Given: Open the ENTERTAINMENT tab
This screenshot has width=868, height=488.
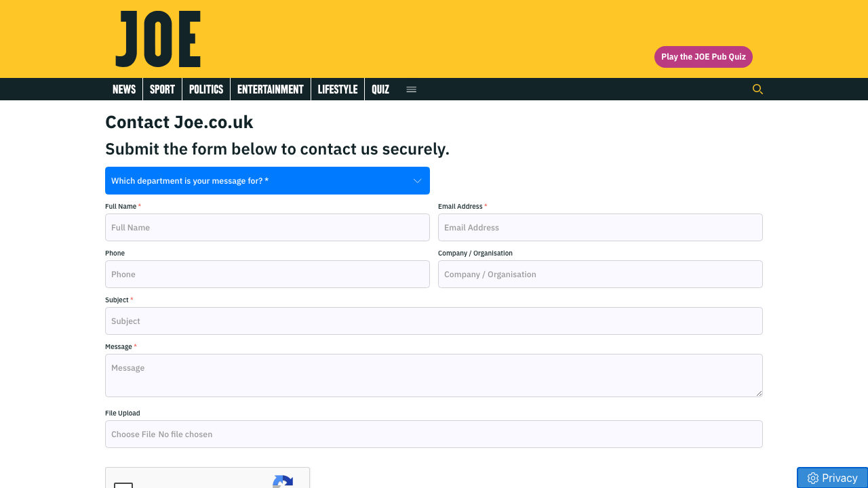Looking at the screenshot, I should click(x=270, y=89).
